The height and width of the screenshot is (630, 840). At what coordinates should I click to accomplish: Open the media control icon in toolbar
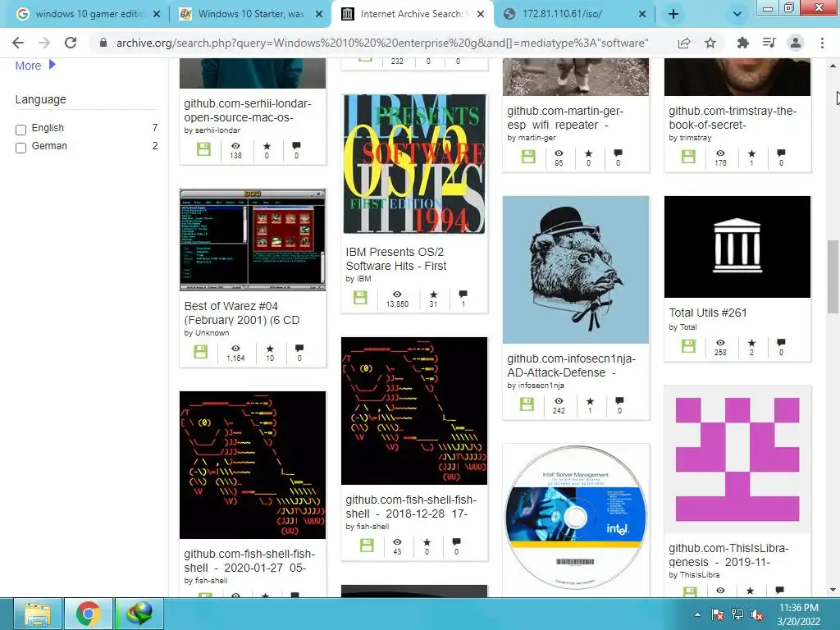coord(769,43)
